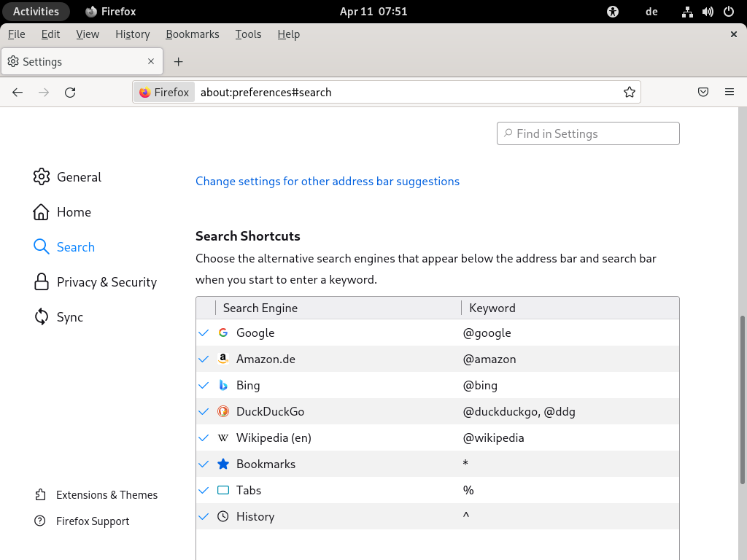Open the Firefox hamburger application menu
747x560 pixels.
click(x=729, y=93)
